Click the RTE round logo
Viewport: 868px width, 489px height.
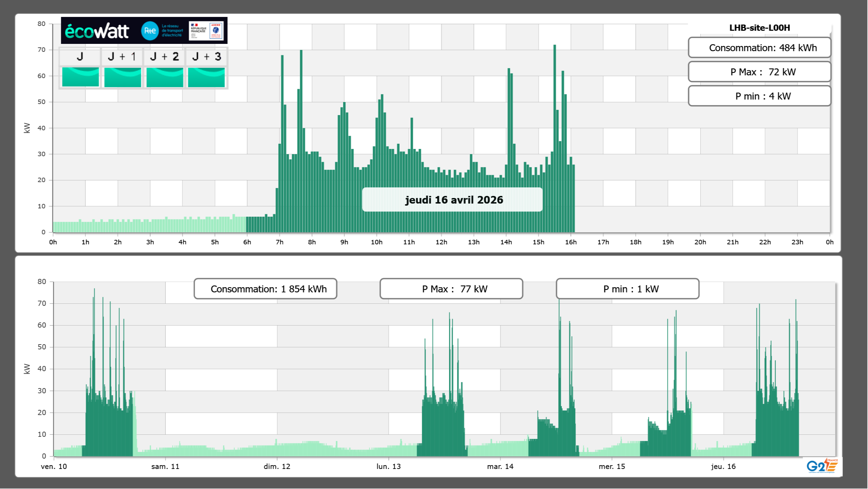click(150, 31)
